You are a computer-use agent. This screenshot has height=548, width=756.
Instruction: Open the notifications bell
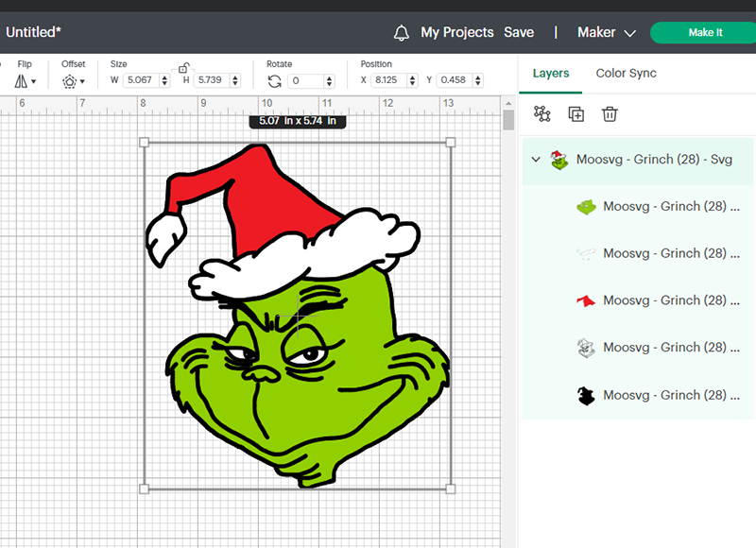click(401, 33)
